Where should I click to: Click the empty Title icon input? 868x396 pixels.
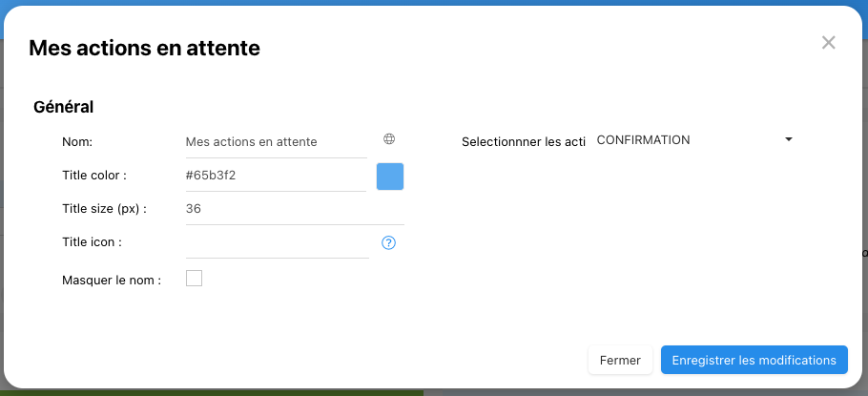[x=278, y=243]
